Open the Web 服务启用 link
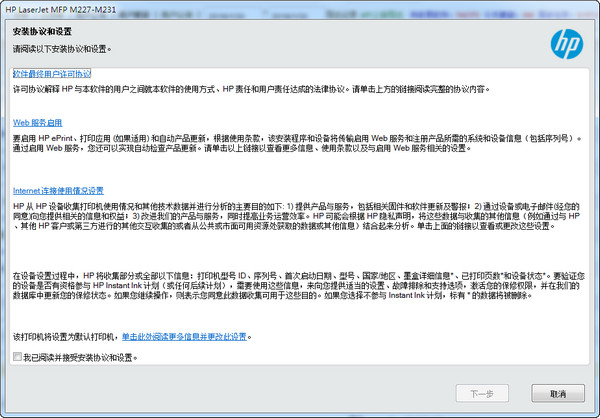 (x=37, y=121)
